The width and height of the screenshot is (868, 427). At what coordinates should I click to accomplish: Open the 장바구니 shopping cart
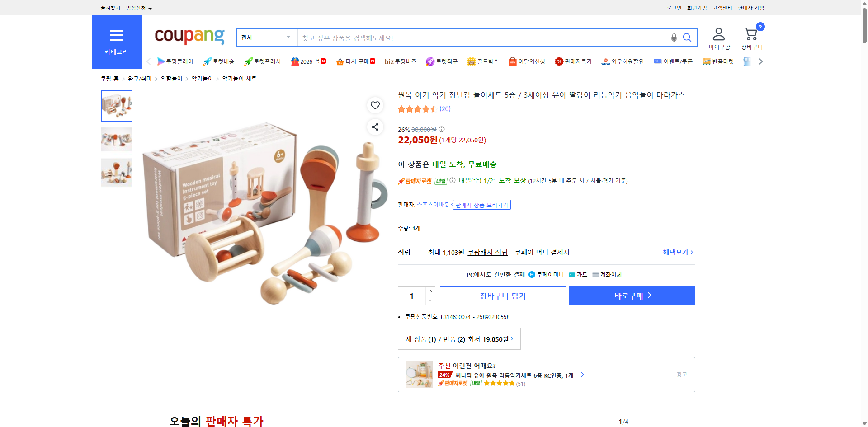tap(750, 36)
